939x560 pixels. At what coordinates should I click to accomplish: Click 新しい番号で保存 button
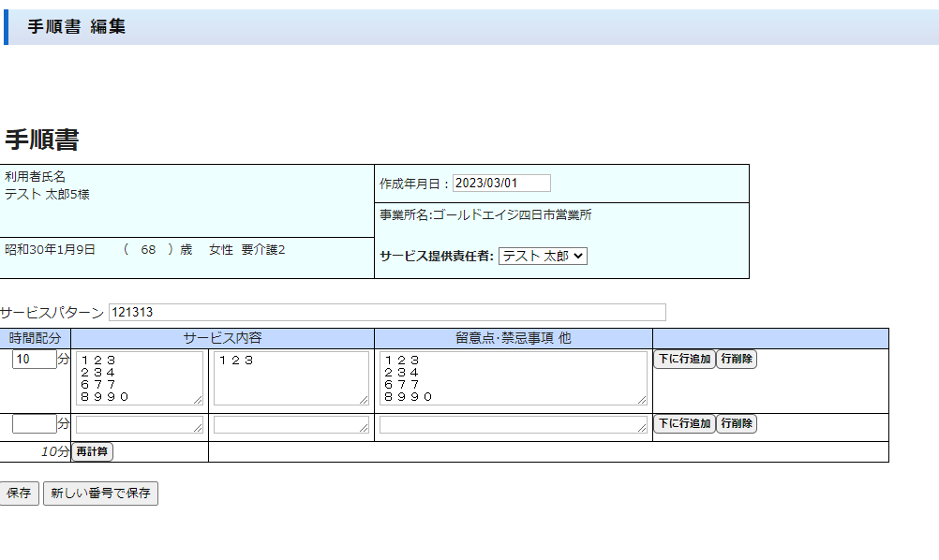point(100,494)
